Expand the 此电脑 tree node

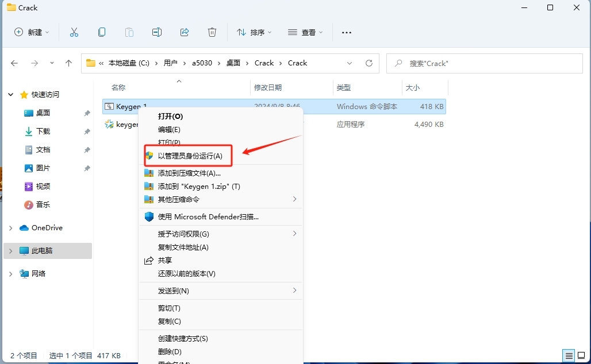click(x=10, y=251)
